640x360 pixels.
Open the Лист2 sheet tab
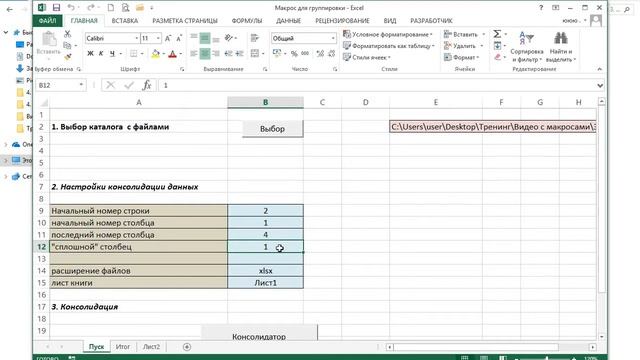pyautogui.click(x=151, y=347)
